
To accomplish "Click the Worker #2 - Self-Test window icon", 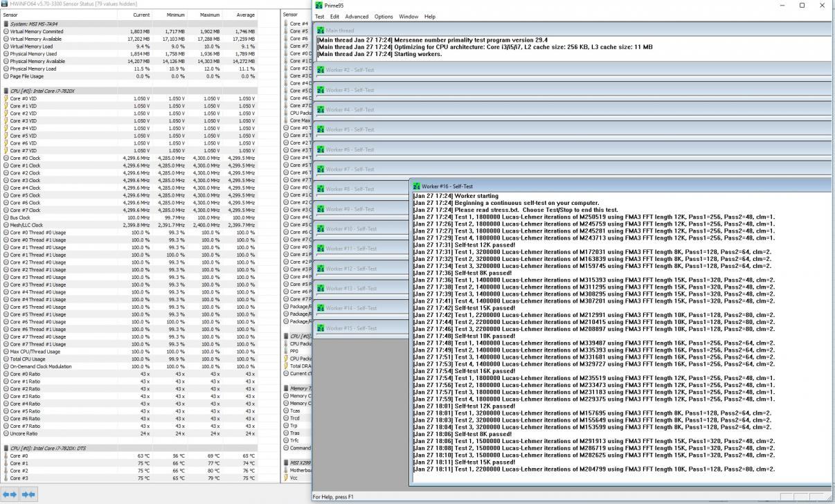I will [321, 70].
